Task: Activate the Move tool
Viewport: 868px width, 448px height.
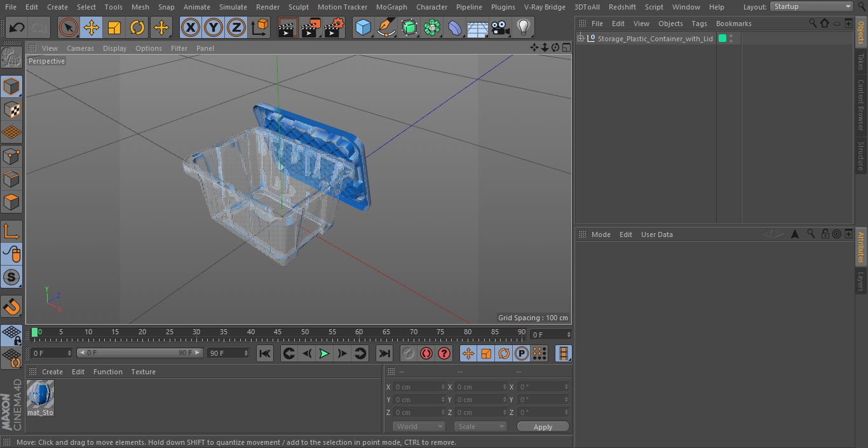Action: point(92,27)
